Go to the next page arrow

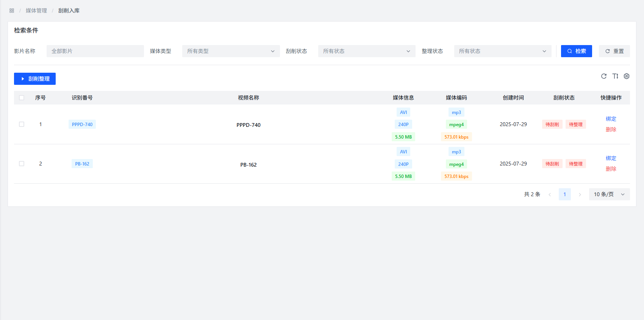[580, 195]
